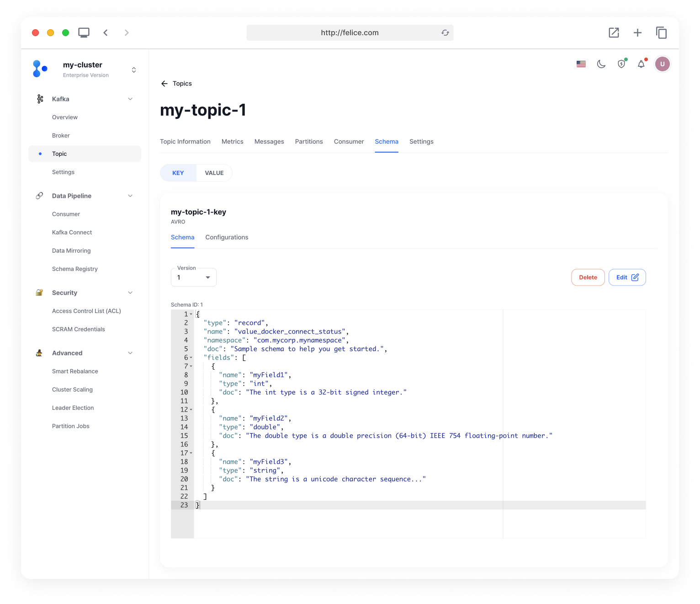Switch to the Topic Information tab
Image resolution: width=700 pixels, height=604 pixels.
click(185, 142)
